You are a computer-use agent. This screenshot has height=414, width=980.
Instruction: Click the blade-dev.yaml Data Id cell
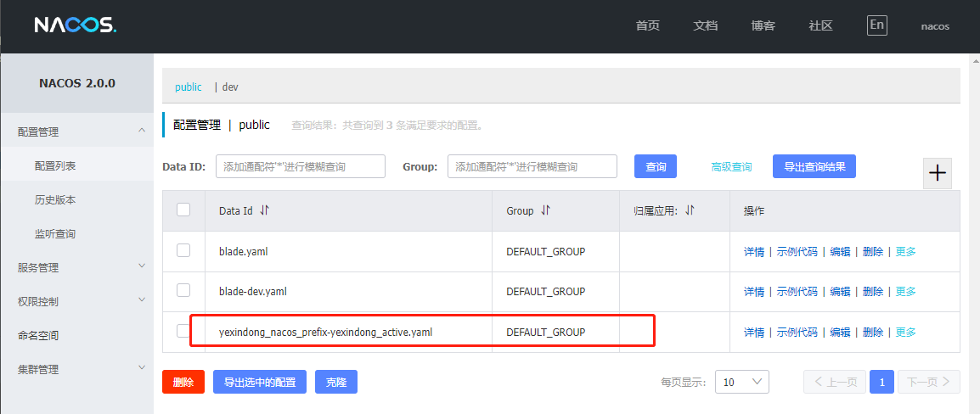(349, 292)
